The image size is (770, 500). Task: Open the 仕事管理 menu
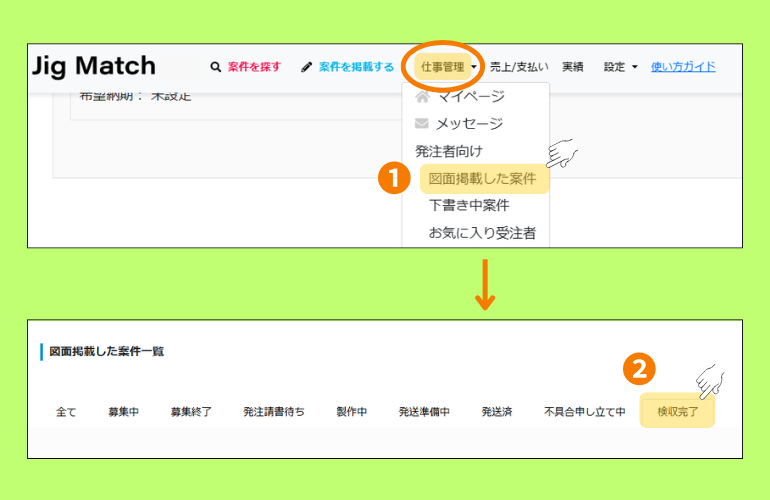(x=442, y=67)
